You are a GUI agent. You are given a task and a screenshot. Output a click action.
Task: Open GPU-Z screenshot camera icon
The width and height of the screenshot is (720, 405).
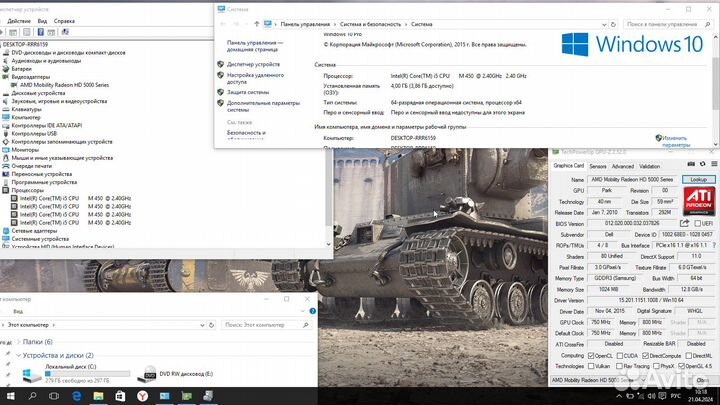[x=691, y=164]
